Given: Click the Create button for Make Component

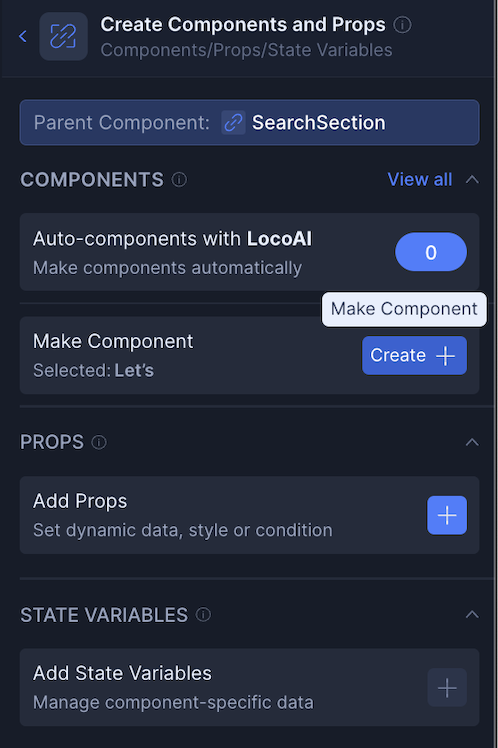Looking at the screenshot, I should point(415,355).
